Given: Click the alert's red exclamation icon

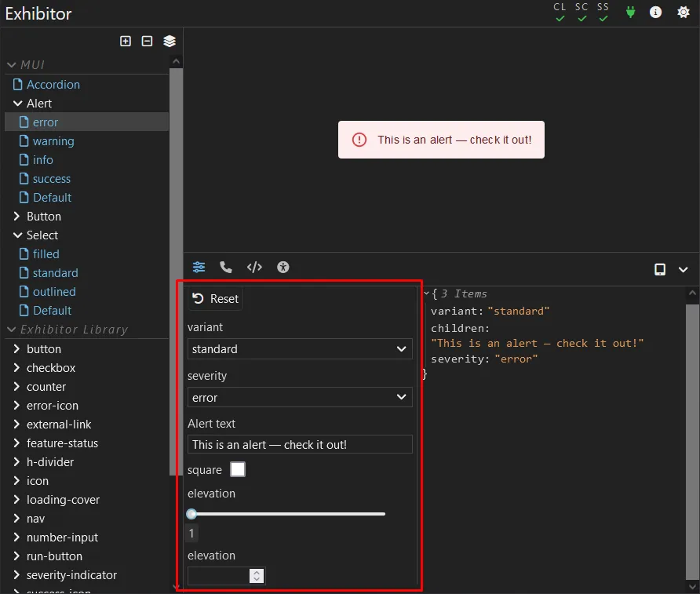Looking at the screenshot, I should (359, 140).
